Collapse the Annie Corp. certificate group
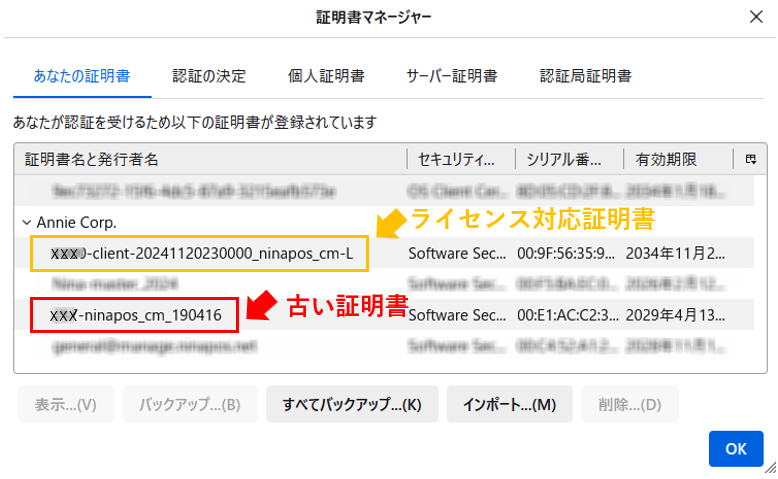 tap(25, 222)
